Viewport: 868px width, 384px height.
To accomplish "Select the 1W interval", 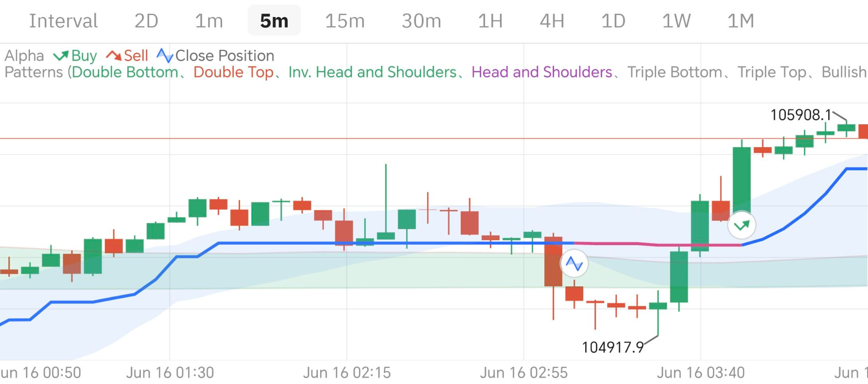I will coord(676,21).
